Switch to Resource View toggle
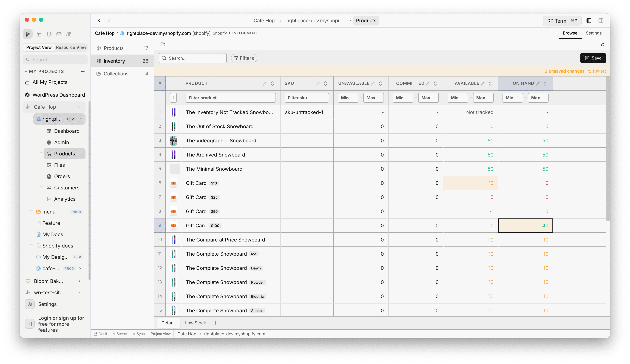Image resolution: width=630 pixels, height=364 pixels. (x=71, y=47)
